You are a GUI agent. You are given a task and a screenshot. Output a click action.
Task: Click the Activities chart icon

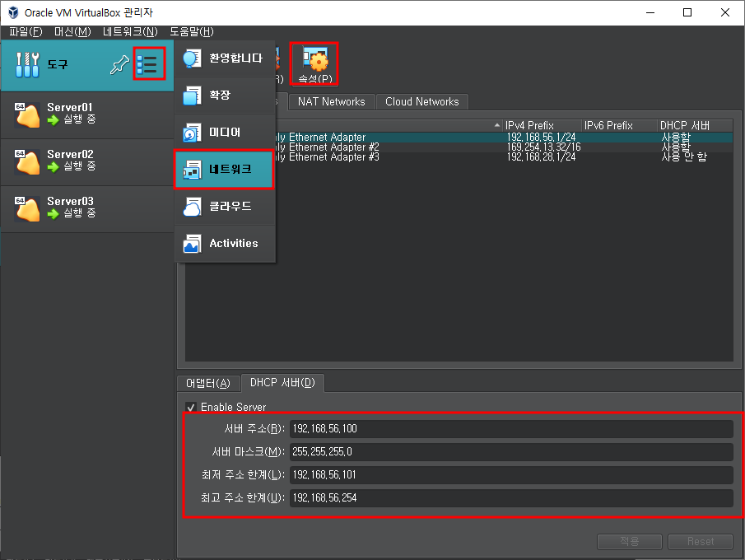(192, 244)
